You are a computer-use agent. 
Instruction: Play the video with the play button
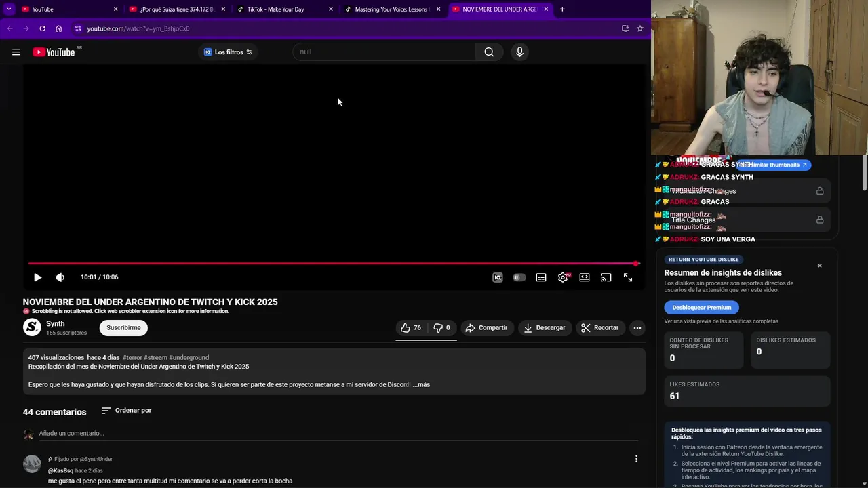click(37, 277)
